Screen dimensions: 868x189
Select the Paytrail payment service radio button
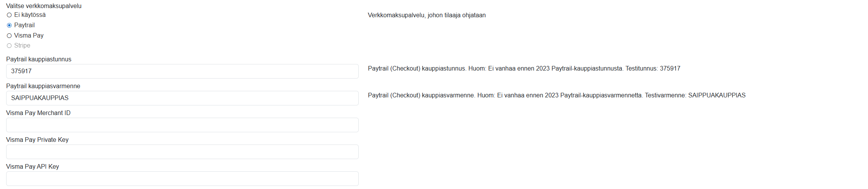9,25
